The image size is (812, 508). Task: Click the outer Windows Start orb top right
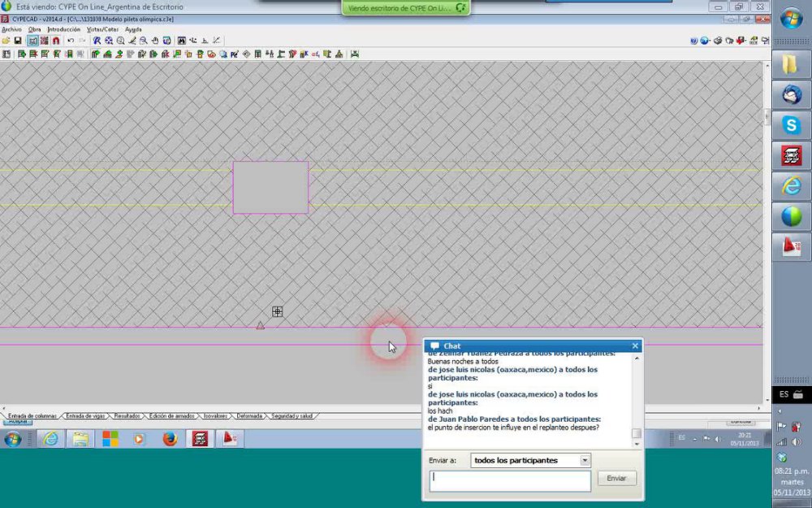791,20
